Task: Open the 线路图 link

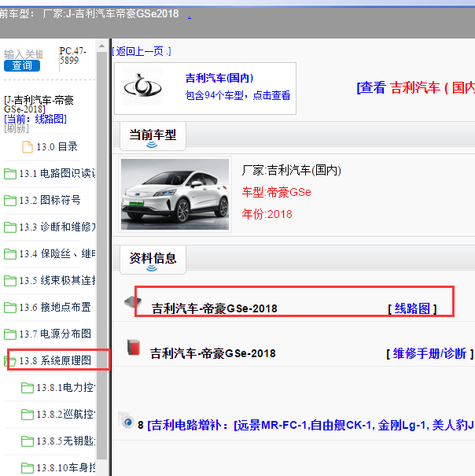Action: [412, 308]
